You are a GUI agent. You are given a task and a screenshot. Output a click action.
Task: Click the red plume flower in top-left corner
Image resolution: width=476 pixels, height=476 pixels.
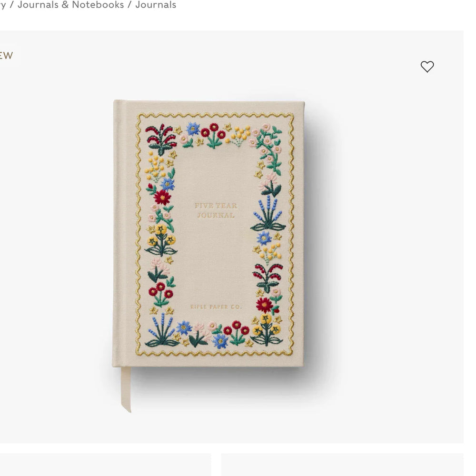point(161,139)
